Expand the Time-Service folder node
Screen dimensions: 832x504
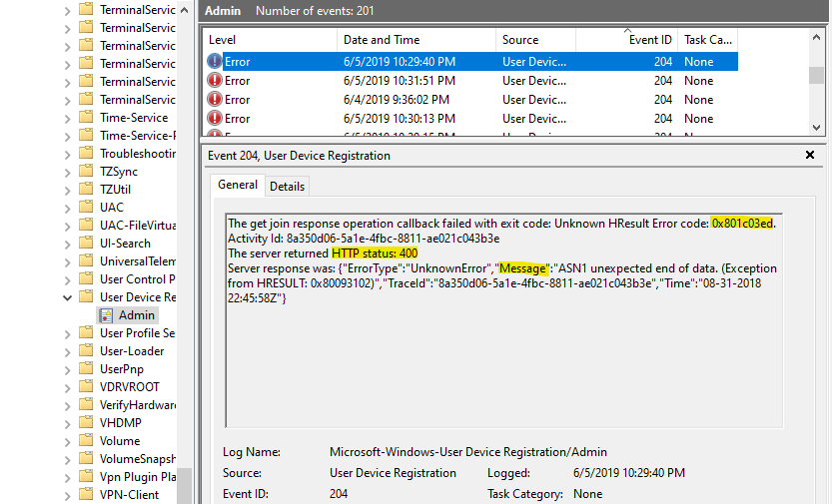click(68, 118)
